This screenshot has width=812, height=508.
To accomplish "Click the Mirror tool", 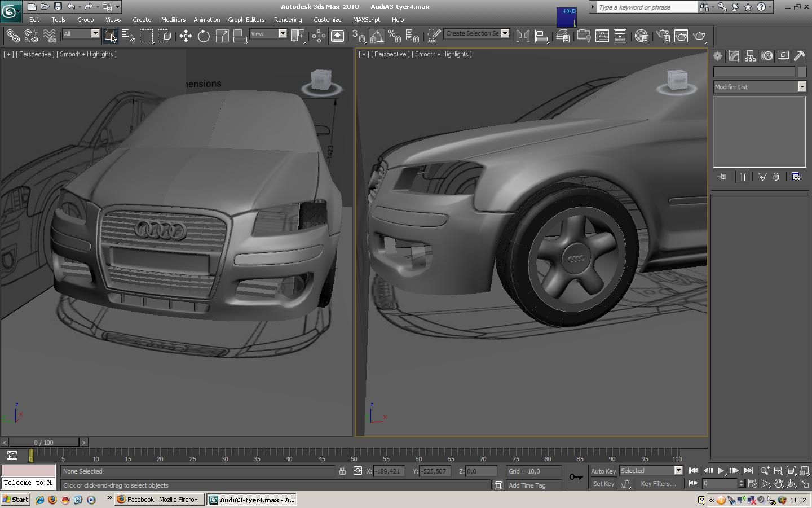I will 523,36.
